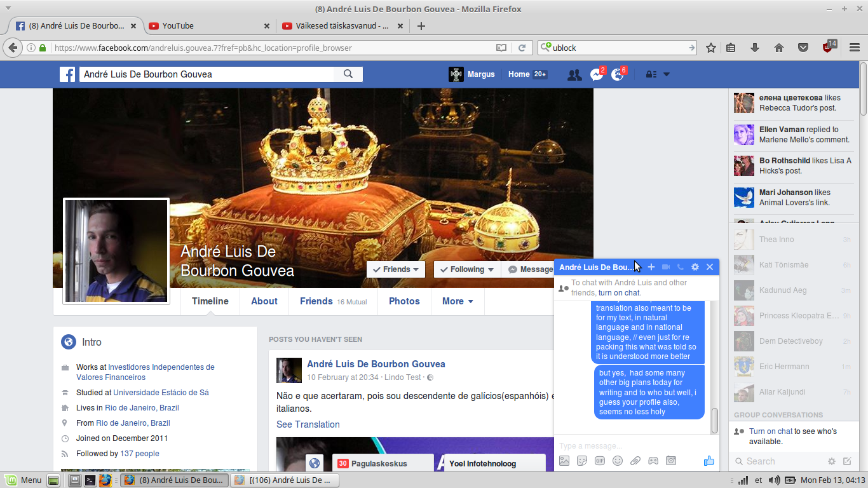This screenshot has width=868, height=488.
Task: Click volume speaker icon in system tray
Action: click(x=775, y=480)
